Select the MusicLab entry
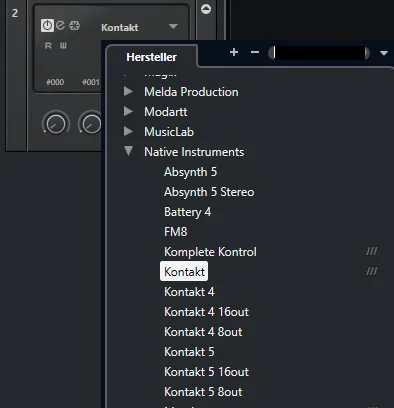The height and width of the screenshot is (408, 394). pos(169,132)
